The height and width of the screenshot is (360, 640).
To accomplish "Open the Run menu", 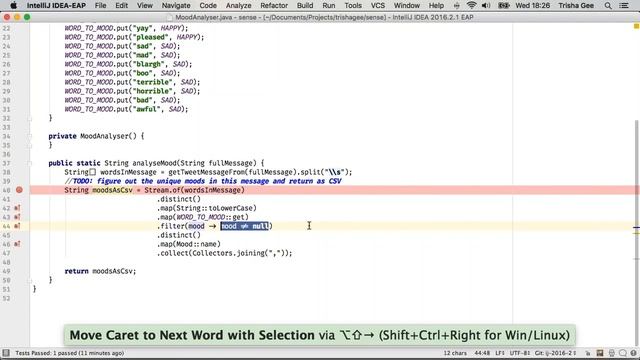I will tap(329, 5).
